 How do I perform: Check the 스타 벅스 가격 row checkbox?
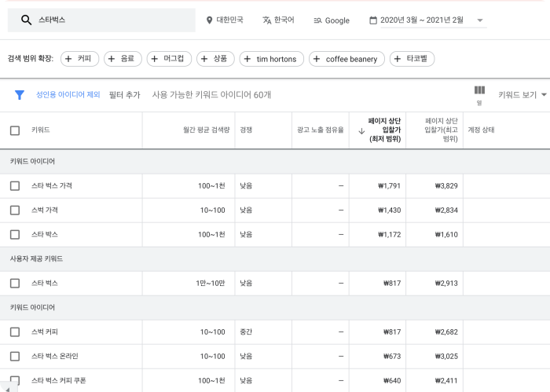click(15, 186)
